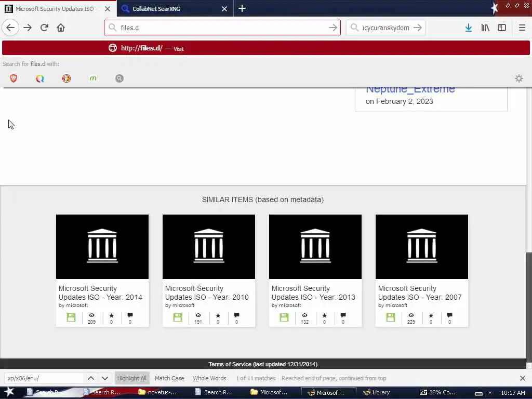Open the Library bookmarks icon
532x399 pixels.
[485, 28]
